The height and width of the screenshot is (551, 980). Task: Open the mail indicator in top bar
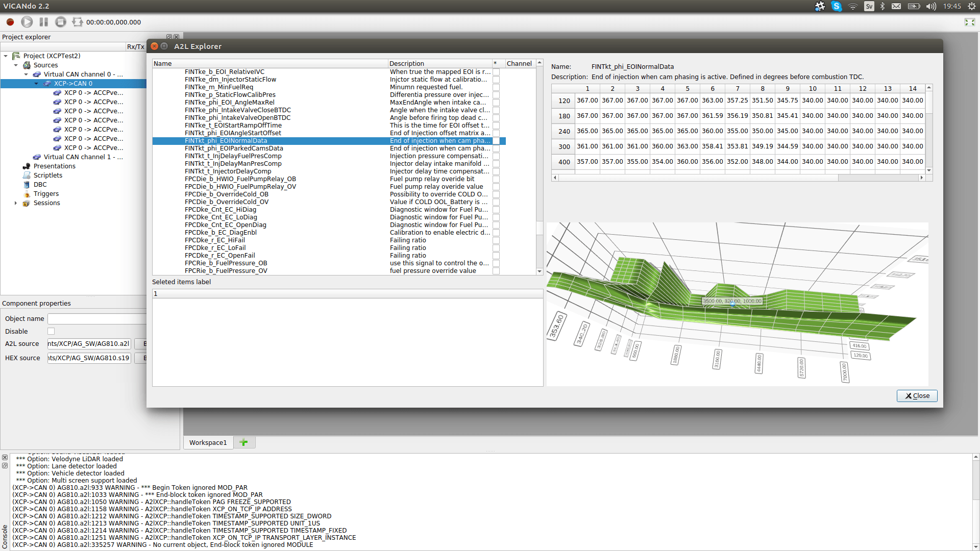point(896,6)
